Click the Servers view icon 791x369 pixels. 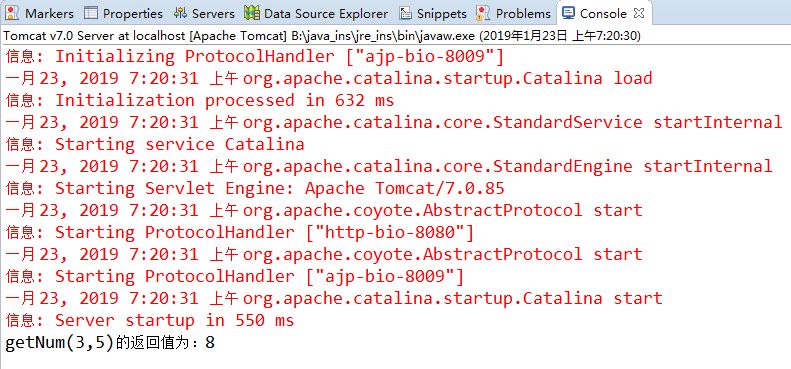(x=180, y=13)
